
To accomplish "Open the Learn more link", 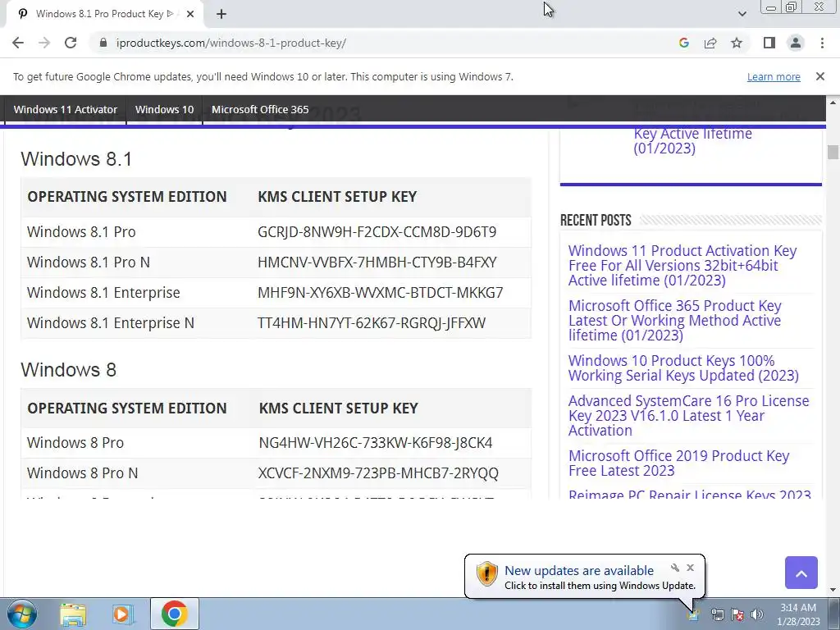I will tap(774, 76).
